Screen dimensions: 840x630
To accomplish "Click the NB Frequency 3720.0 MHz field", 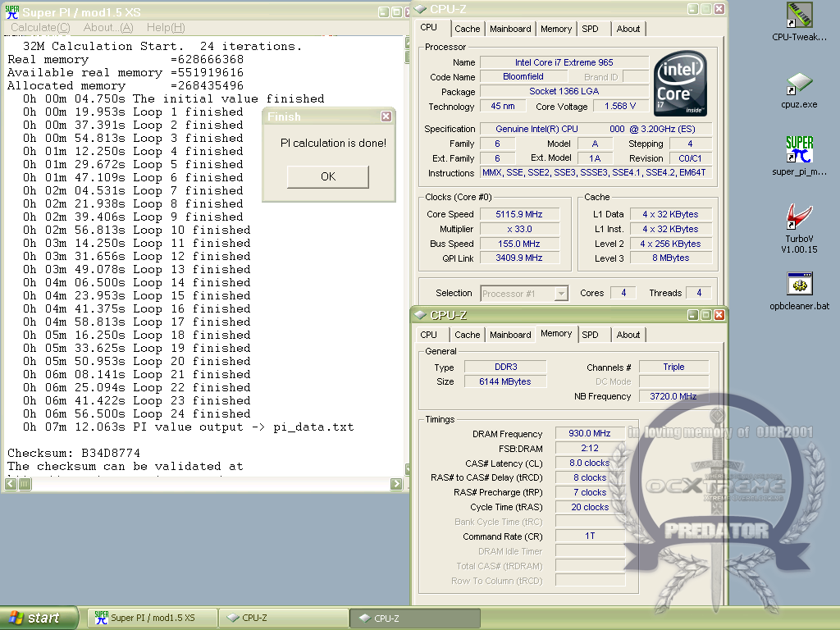I will click(673, 396).
